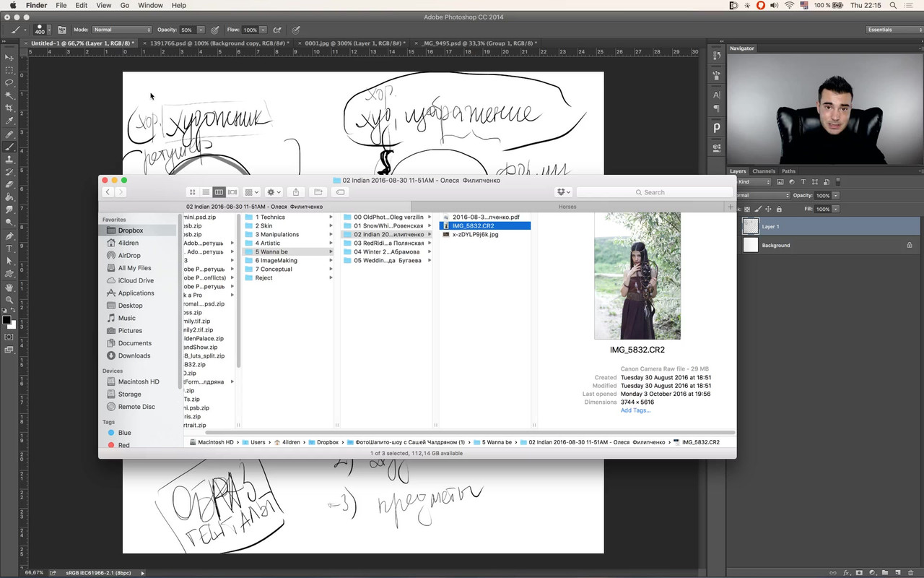Switch to the Channels tab
This screenshot has width=924, height=578.
pos(763,171)
